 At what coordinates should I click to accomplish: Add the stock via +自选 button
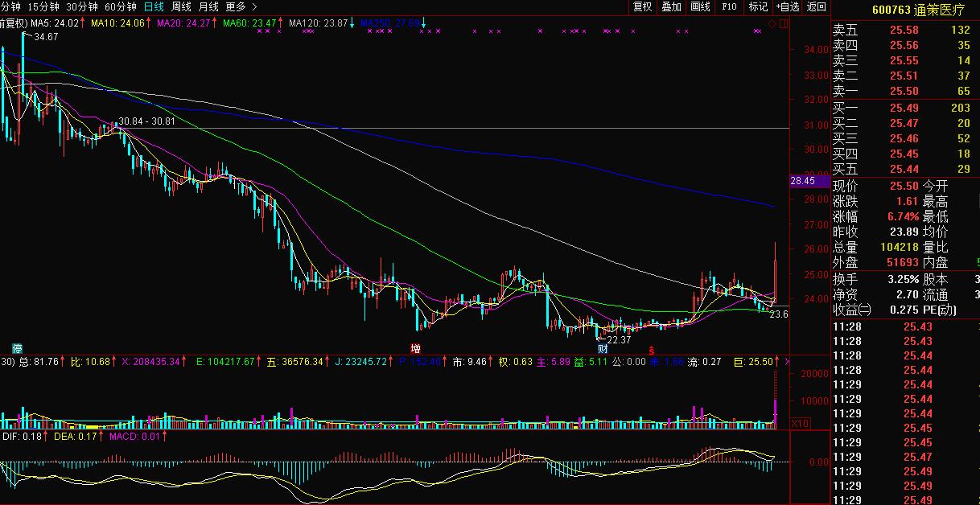pos(788,6)
